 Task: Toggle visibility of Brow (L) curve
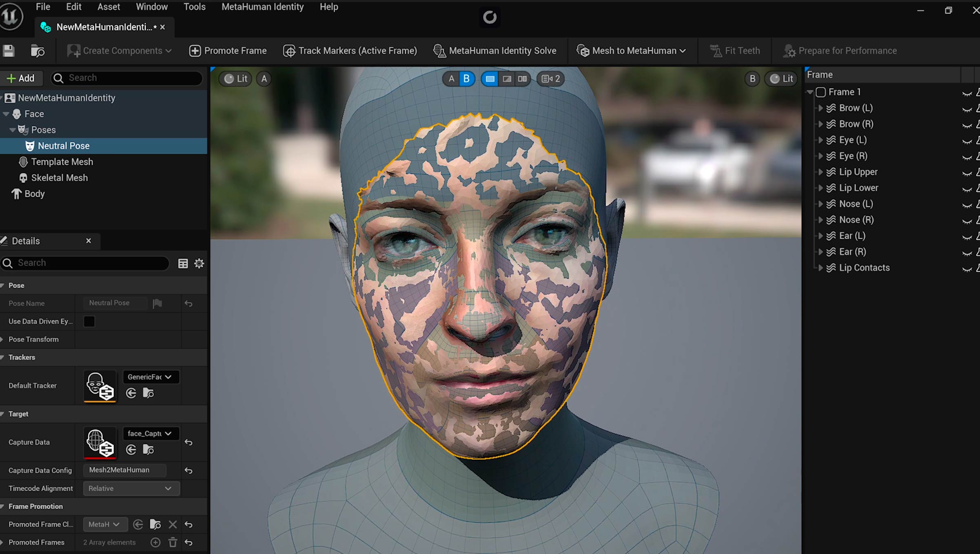point(967,109)
